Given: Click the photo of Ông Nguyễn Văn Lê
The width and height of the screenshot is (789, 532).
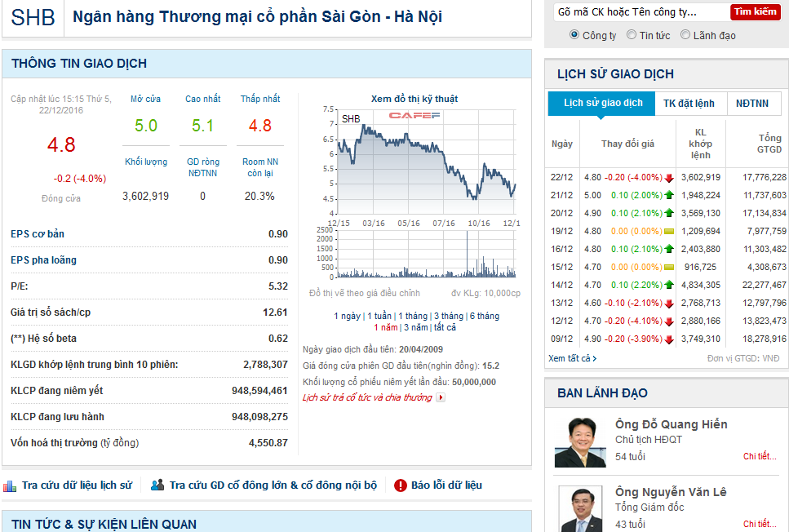Looking at the screenshot, I should point(579,509).
